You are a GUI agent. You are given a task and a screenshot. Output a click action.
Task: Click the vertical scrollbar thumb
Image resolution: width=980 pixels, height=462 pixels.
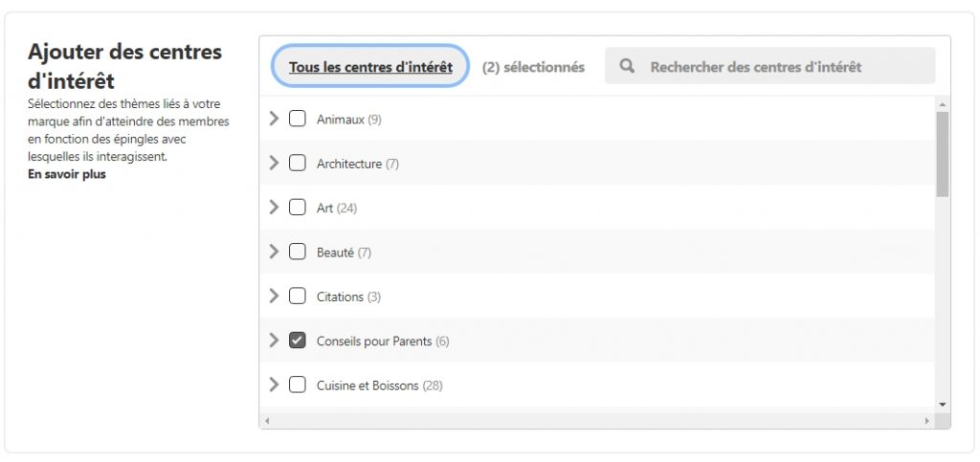point(943,153)
